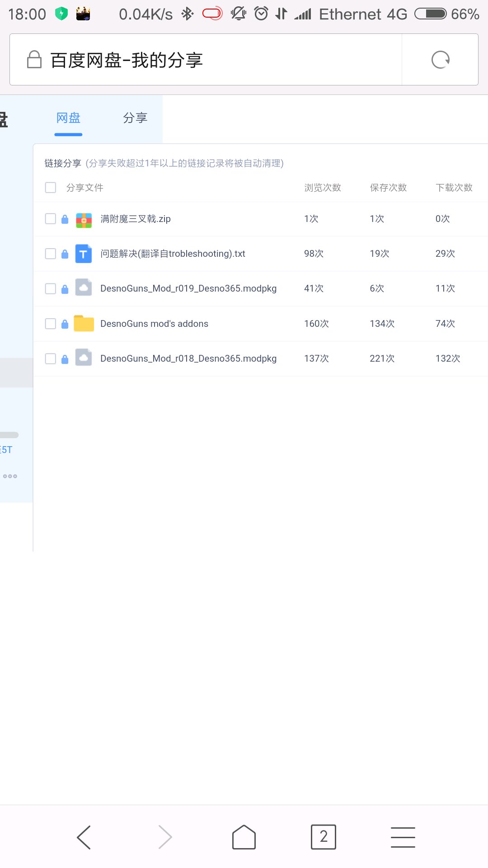Screen dimensions: 488x868
Task: Open shared file 满附魔三叉戟.zip
Action: [136, 219]
